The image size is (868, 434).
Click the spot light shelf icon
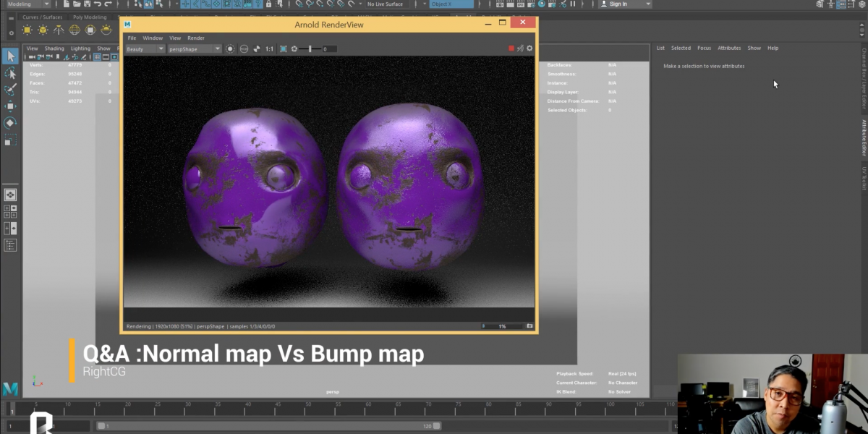pos(59,30)
